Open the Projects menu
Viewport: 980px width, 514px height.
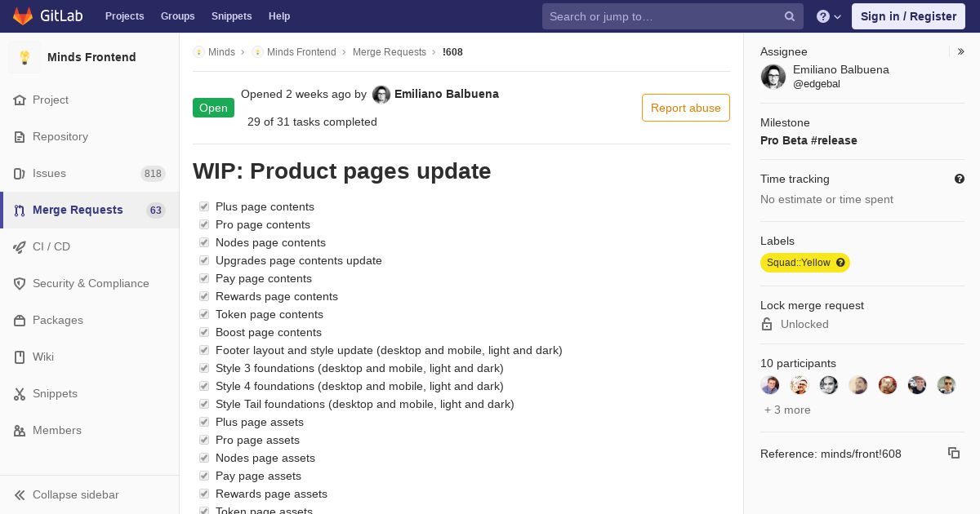tap(124, 16)
